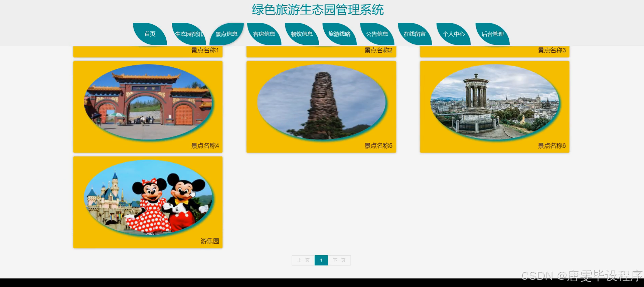The width and height of the screenshot is (644, 287).
Task: Click the 景点名称6 caption
Action: [x=552, y=146]
